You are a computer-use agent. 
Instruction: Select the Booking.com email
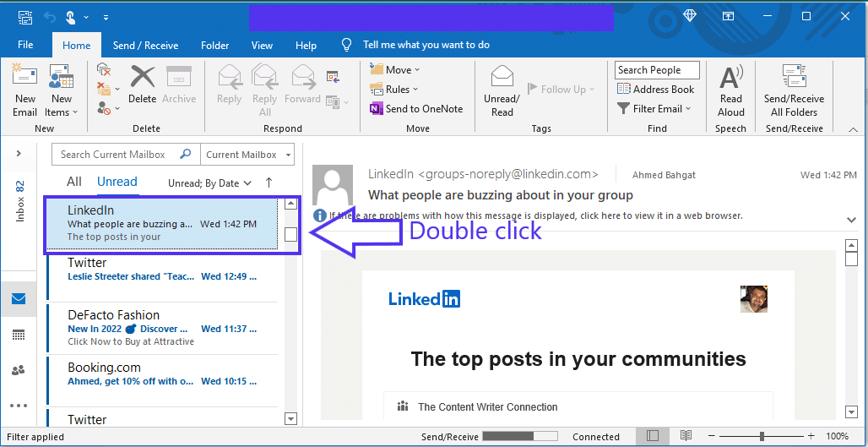tap(161, 380)
